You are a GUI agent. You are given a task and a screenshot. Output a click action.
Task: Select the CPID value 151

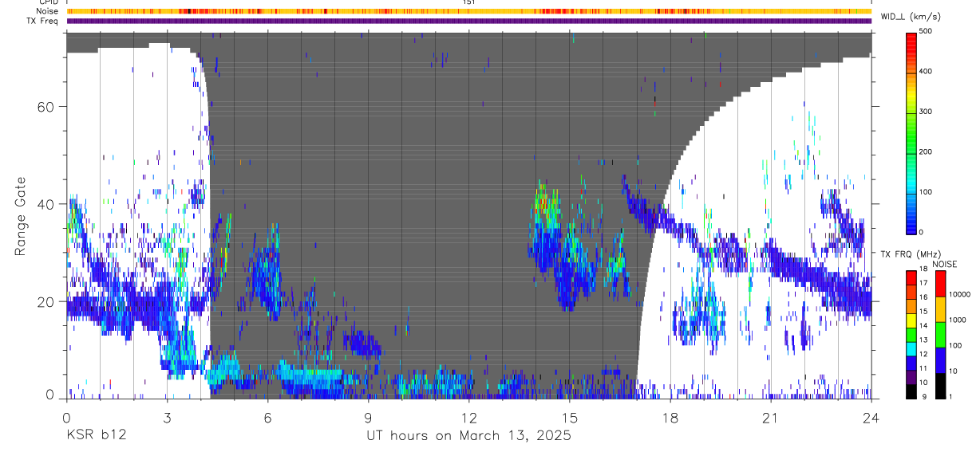tap(469, 2)
